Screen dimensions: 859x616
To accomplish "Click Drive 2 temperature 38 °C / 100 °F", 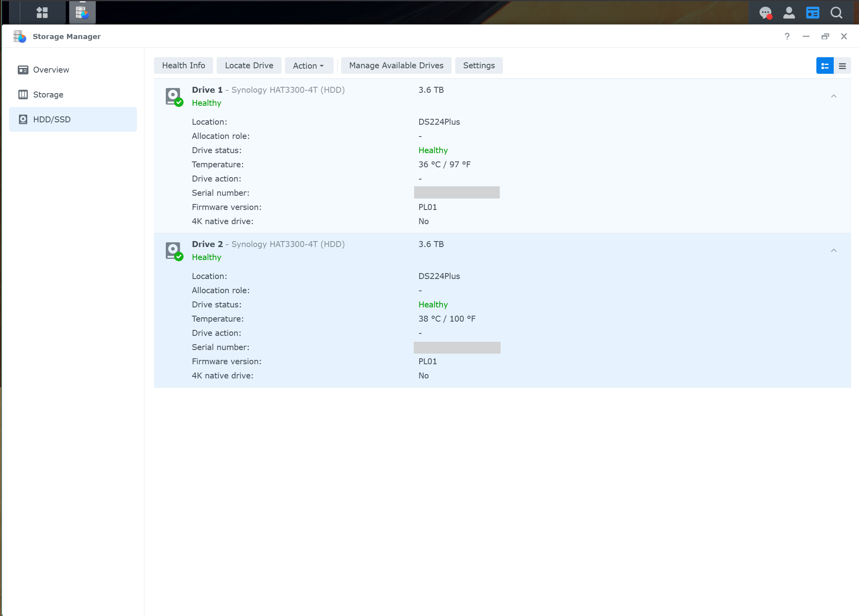I will pyautogui.click(x=447, y=319).
